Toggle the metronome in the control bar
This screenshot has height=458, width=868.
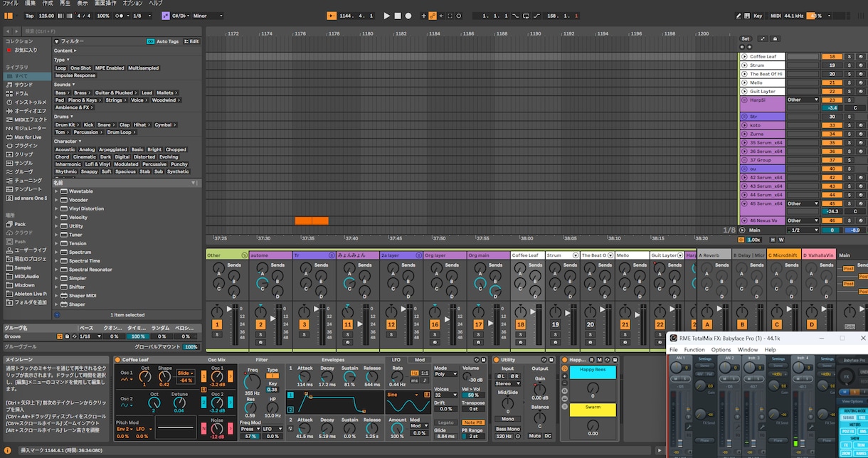[120, 16]
